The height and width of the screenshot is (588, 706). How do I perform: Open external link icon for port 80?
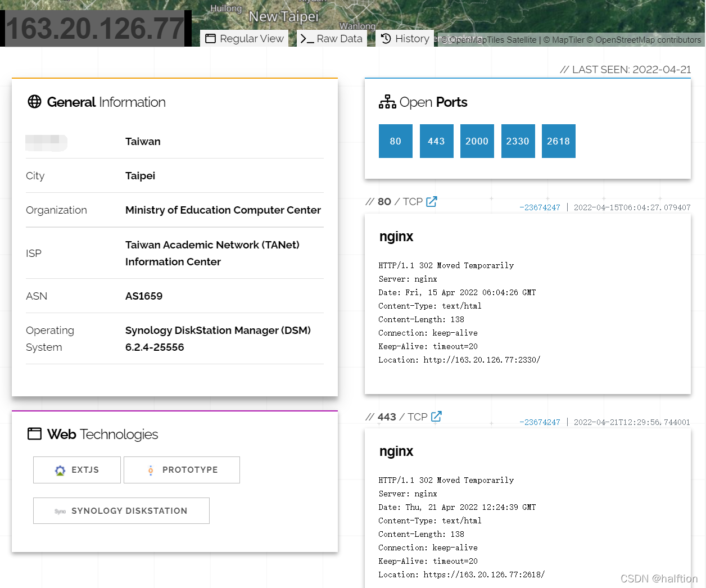click(432, 201)
